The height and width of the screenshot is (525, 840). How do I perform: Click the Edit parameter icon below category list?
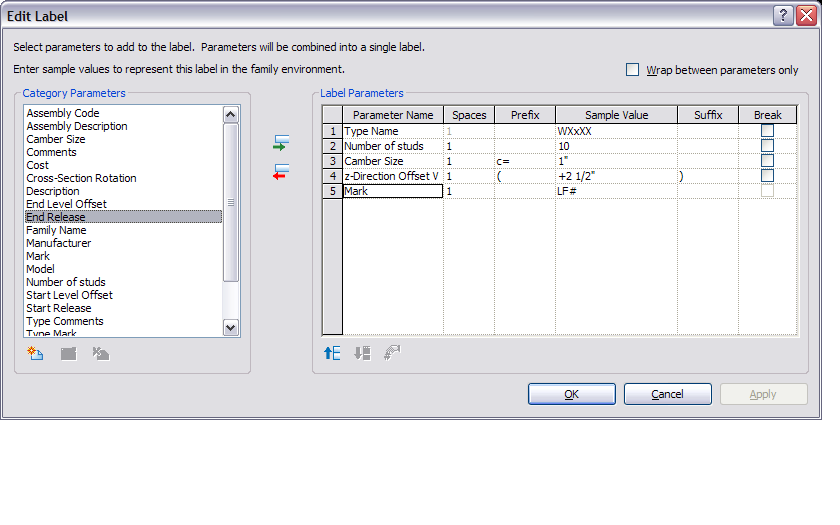(69, 354)
